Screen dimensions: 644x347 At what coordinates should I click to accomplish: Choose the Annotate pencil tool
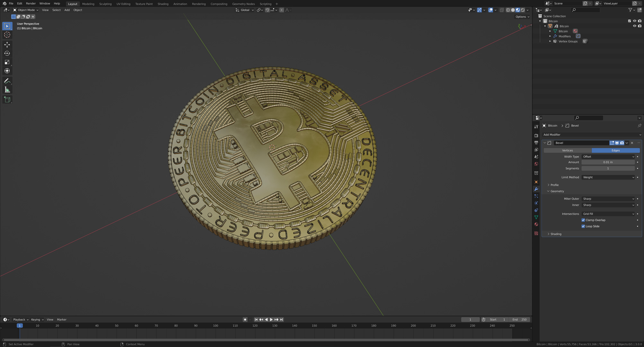click(7, 81)
